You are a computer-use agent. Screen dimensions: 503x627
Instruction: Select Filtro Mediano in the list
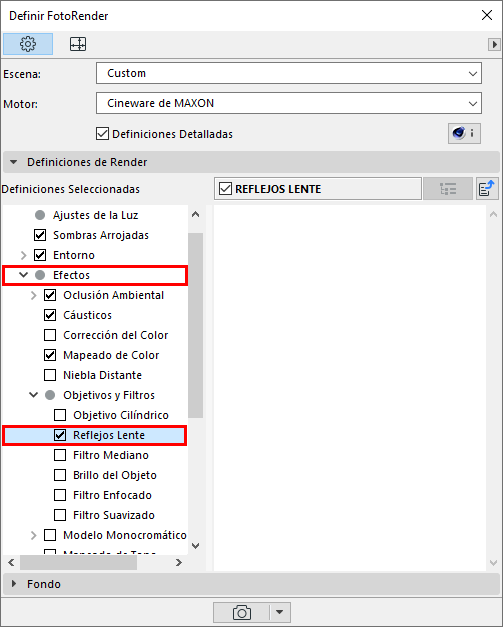coord(111,455)
